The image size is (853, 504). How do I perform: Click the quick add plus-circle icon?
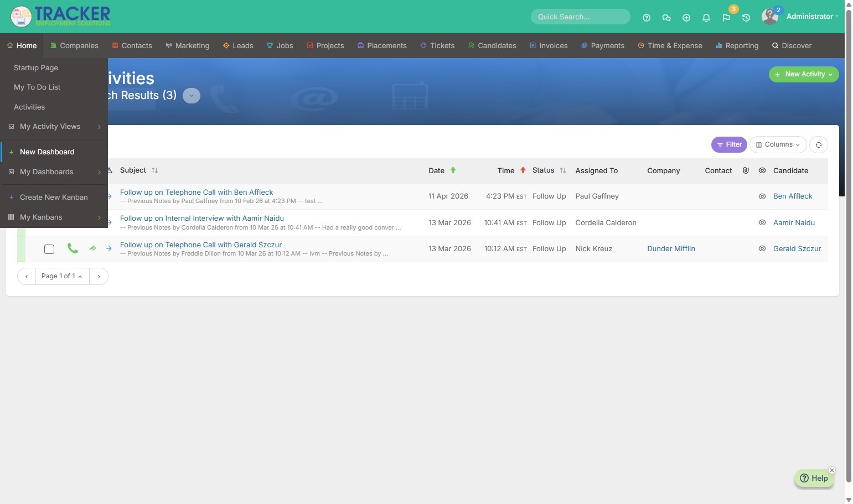[x=686, y=18]
